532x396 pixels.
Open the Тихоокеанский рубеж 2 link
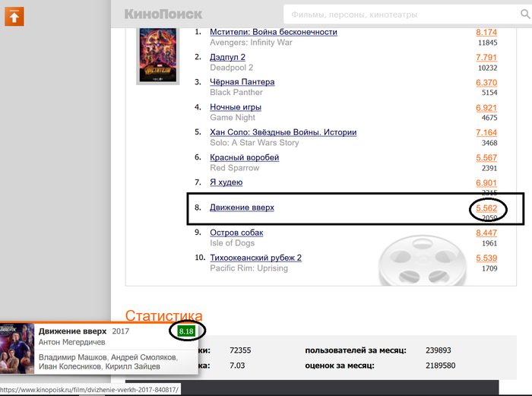(256, 258)
